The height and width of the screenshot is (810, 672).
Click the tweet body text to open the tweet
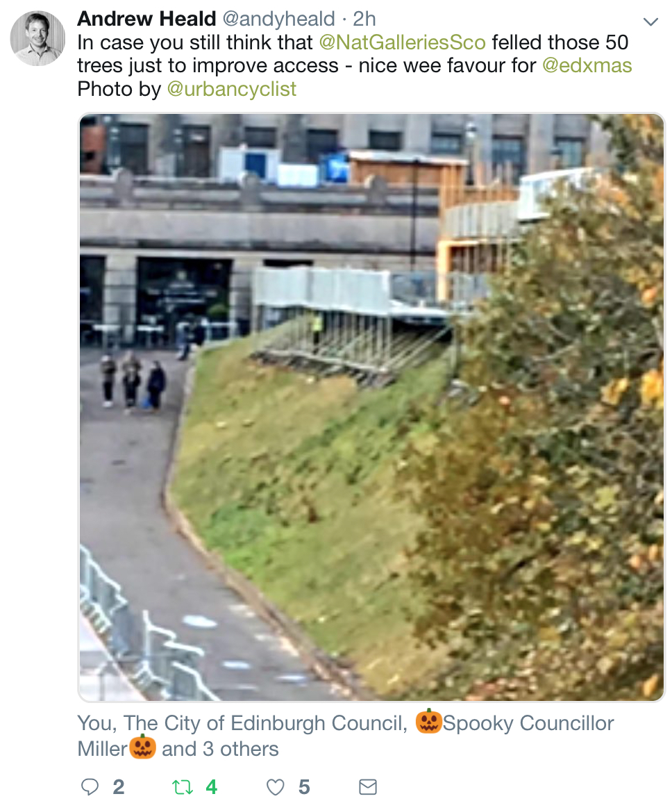point(355,65)
